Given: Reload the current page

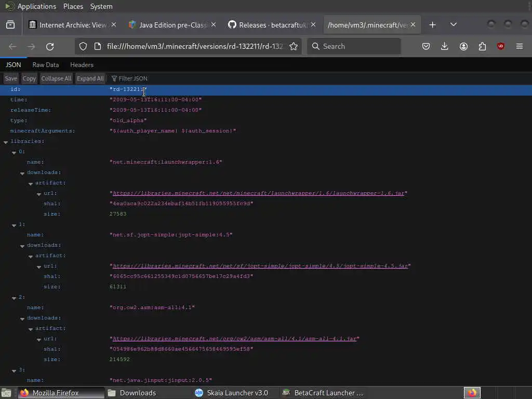Looking at the screenshot, I should (50, 46).
